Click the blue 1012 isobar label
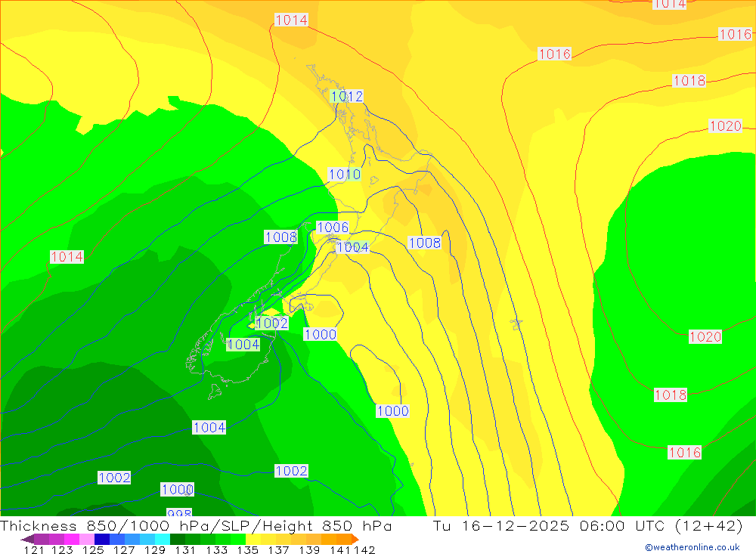 [347, 97]
